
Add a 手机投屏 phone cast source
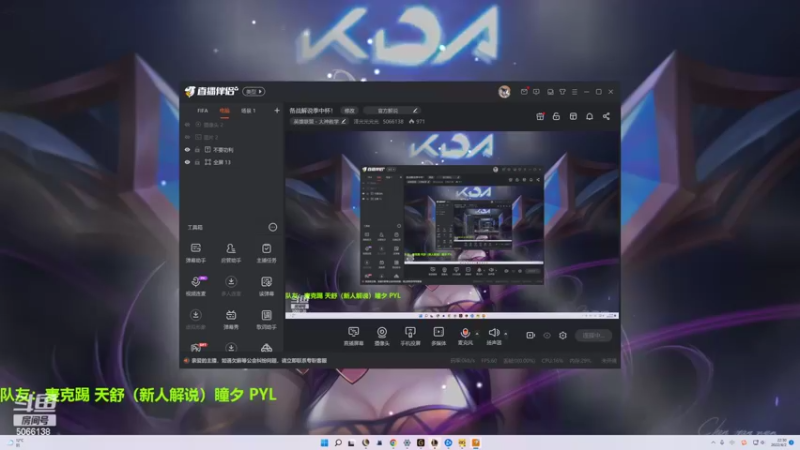tap(410, 336)
